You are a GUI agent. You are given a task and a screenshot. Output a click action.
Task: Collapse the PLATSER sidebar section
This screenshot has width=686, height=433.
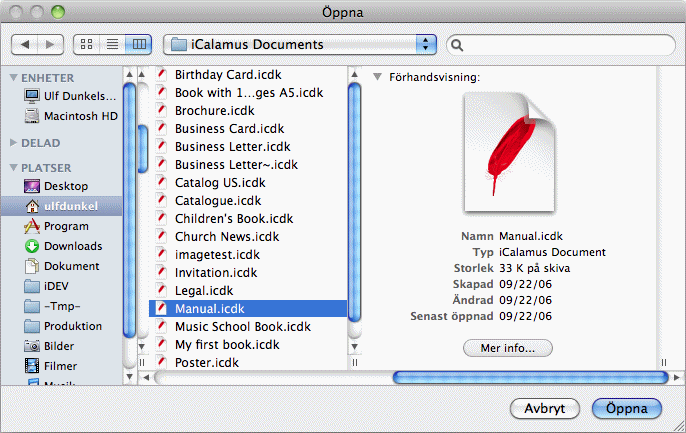[14, 168]
